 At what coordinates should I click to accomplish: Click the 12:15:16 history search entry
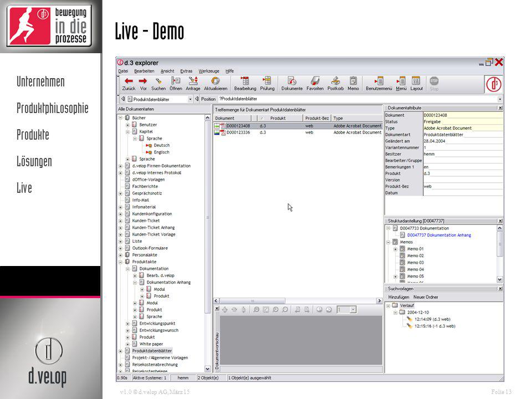coord(434,326)
